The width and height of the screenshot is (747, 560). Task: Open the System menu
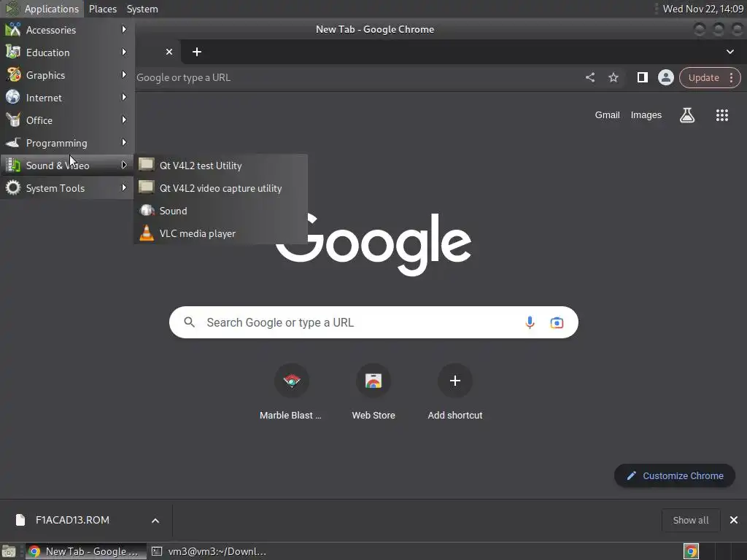click(x=142, y=9)
